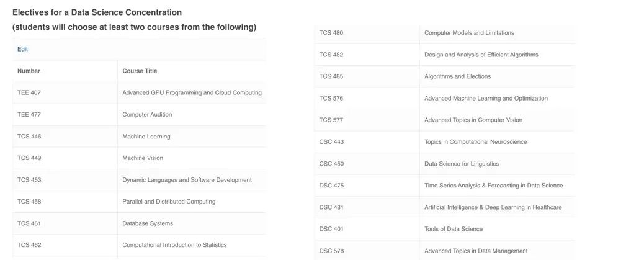Select the TEE 407 course number cell
644x260 pixels.
(x=29, y=92)
